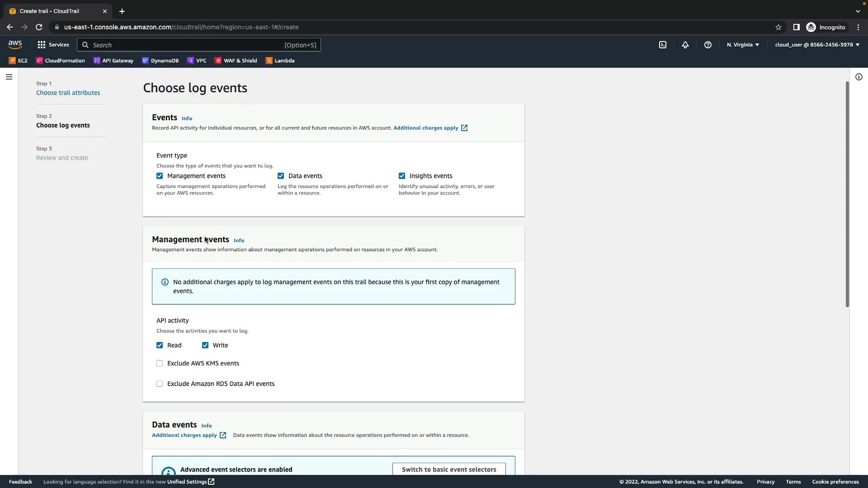This screenshot has height=488, width=868.
Task: Open DynamoDB from favorites bar
Action: pyautogui.click(x=160, y=61)
